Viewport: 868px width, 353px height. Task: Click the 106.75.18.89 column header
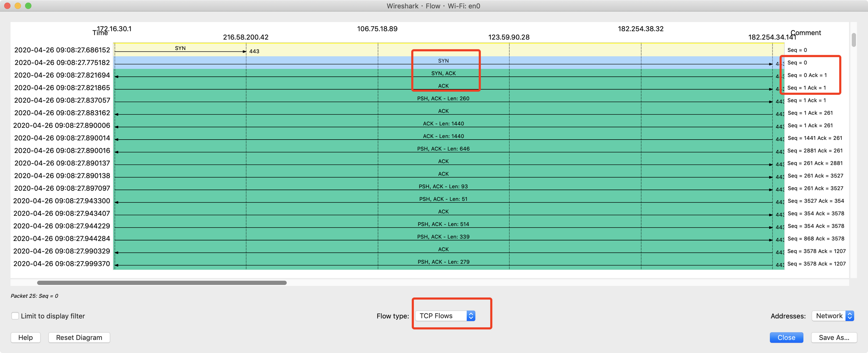[377, 29]
